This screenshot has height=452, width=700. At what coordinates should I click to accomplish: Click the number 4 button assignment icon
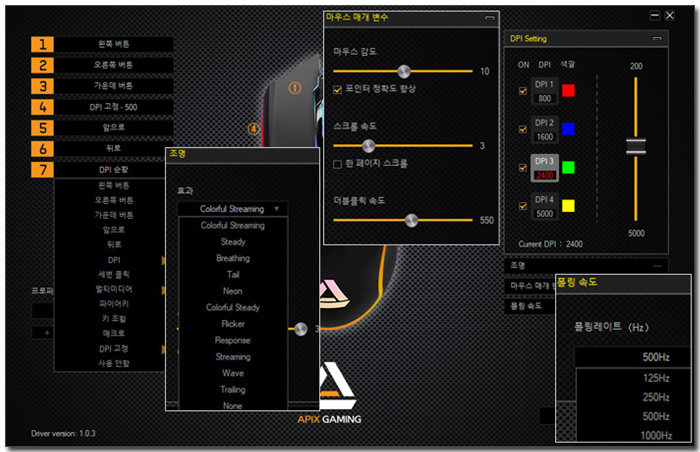pos(42,107)
